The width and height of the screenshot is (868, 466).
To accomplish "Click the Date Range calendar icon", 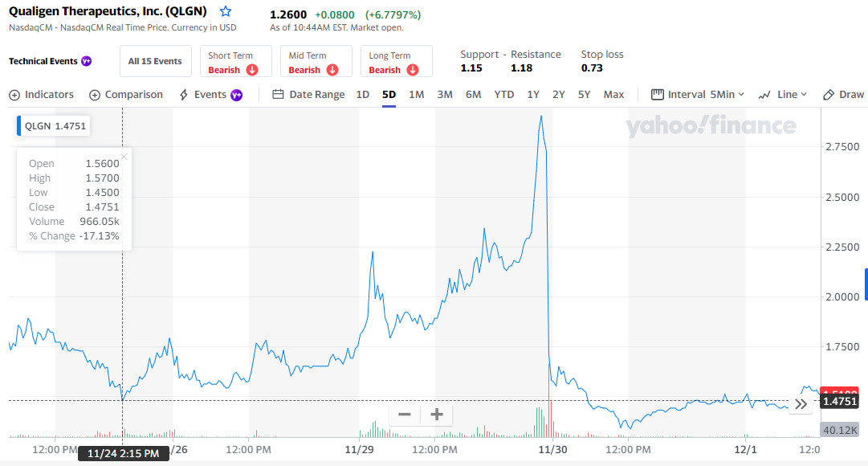I will pyautogui.click(x=278, y=95).
